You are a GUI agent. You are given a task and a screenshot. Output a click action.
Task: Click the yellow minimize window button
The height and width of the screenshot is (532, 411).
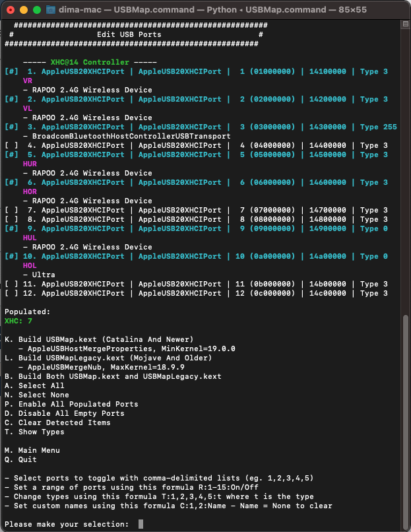[24, 10]
